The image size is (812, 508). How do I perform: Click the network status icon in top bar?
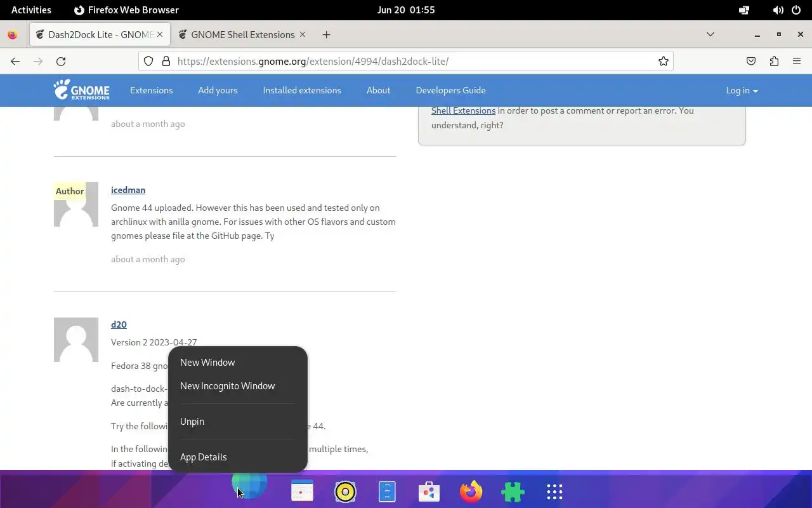coord(744,10)
